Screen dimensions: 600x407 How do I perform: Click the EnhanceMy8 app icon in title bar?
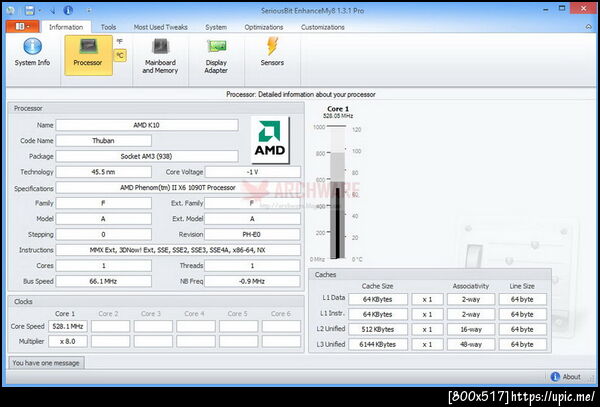coord(11,10)
